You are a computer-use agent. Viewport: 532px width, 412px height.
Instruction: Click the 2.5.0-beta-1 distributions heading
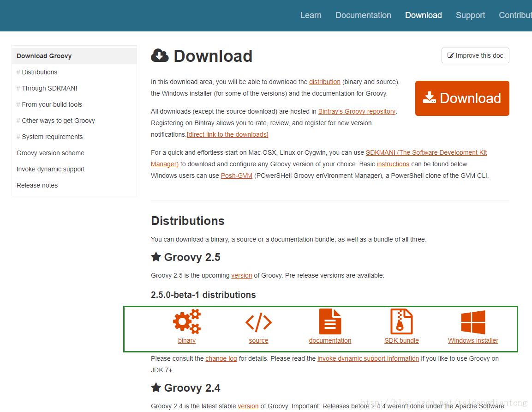[203, 295]
